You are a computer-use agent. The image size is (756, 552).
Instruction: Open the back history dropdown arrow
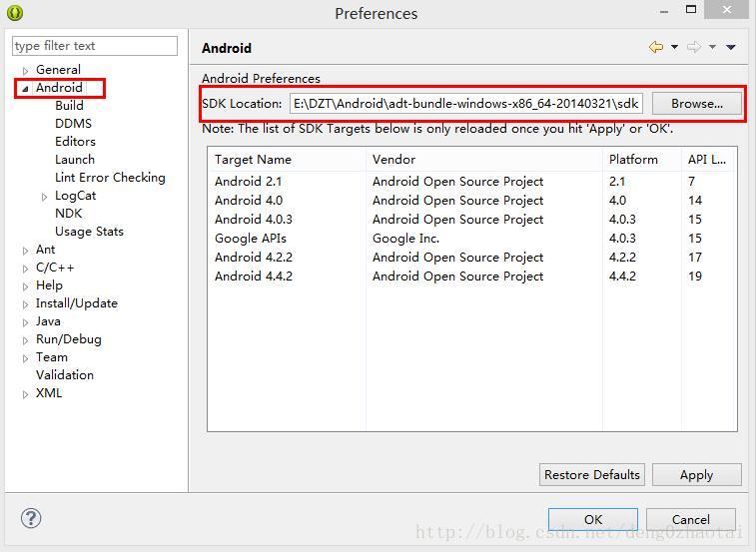(674, 47)
